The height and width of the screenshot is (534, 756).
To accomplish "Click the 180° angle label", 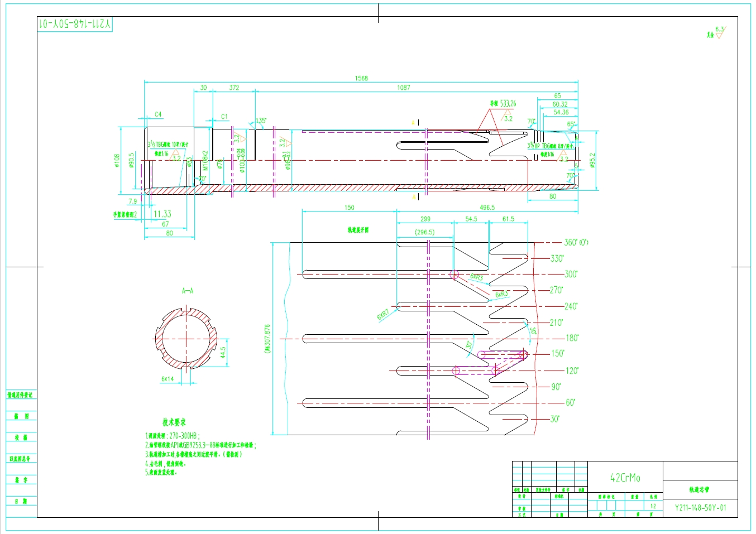I will coord(572,338).
